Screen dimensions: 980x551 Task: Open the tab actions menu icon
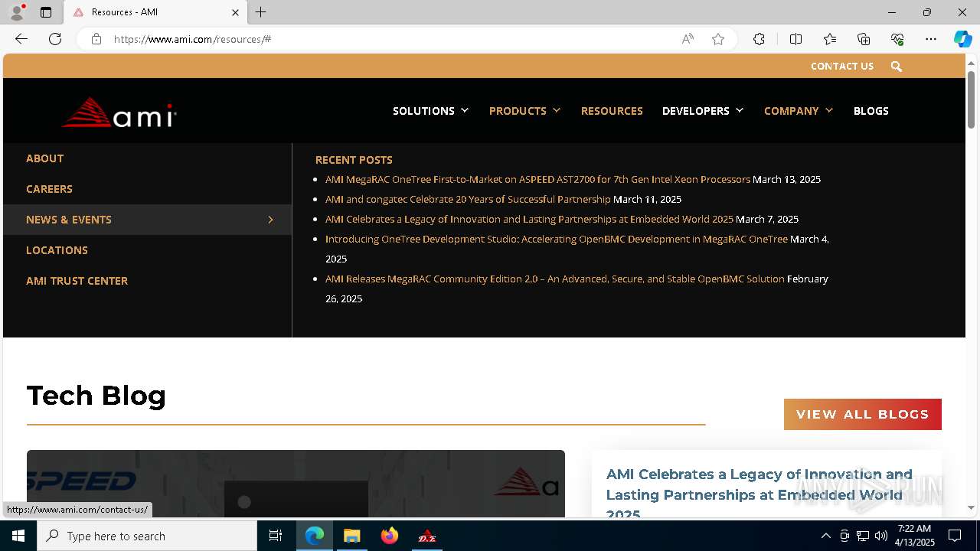[46, 12]
